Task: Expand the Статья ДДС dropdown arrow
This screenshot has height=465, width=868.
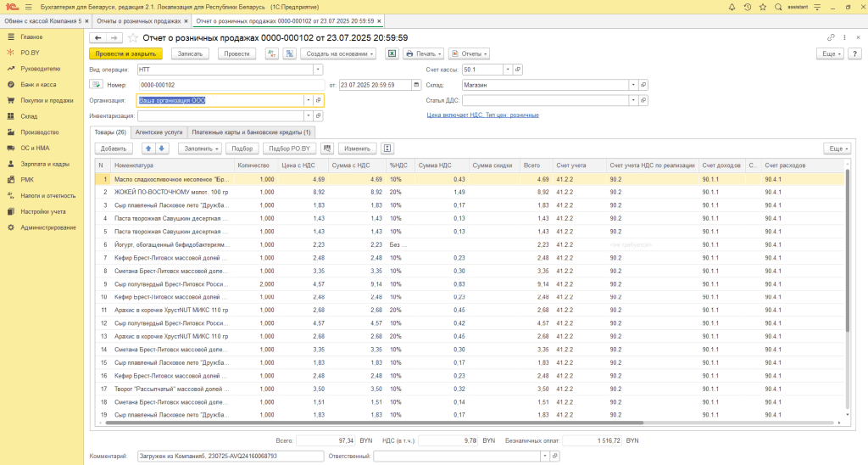Action: 633,100
